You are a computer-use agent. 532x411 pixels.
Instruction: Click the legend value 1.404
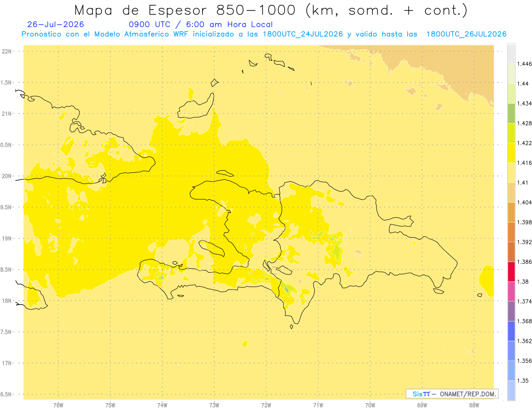524,202
